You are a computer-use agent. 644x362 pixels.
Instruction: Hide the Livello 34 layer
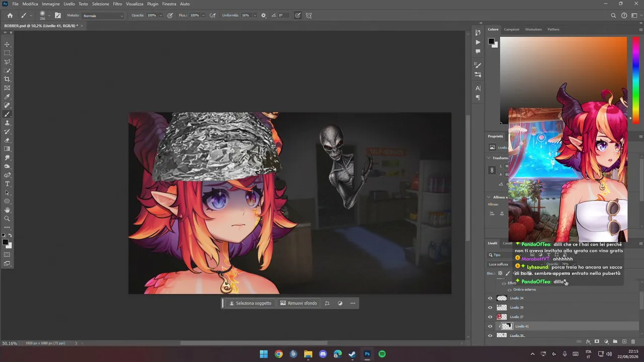tap(490, 298)
